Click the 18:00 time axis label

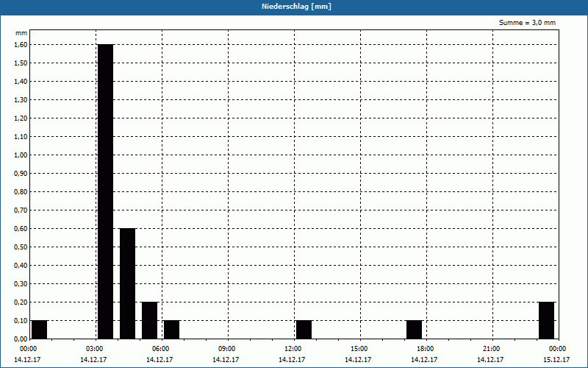click(x=426, y=349)
